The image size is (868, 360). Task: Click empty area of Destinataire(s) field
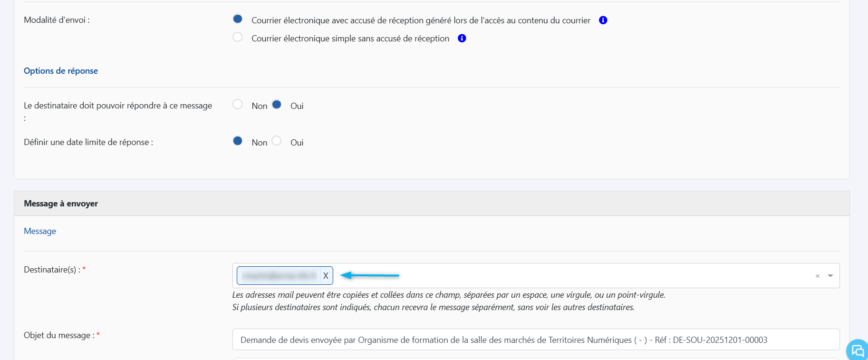tap(570, 276)
